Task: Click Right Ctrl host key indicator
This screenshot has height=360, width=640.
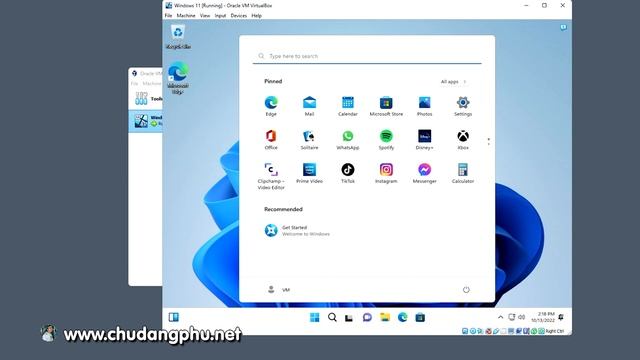Action: click(x=555, y=331)
